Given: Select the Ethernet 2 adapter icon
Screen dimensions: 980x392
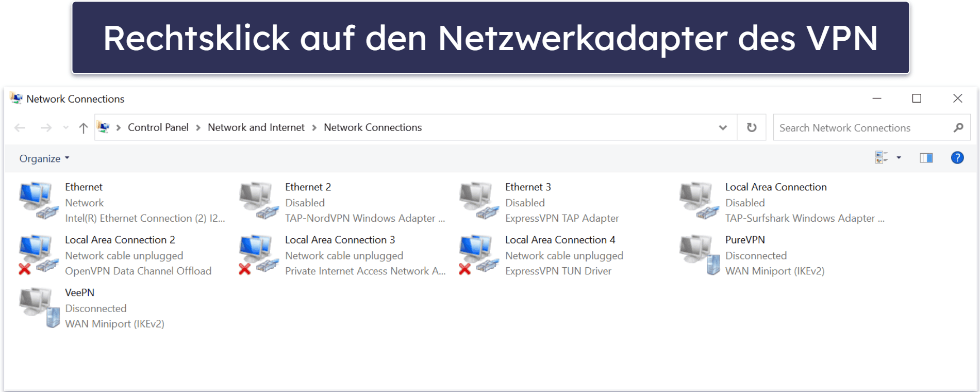Looking at the screenshot, I should click(x=259, y=201).
